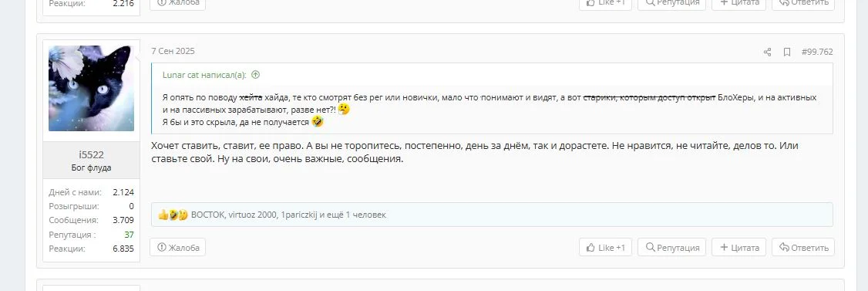Image resolution: width=868 pixels, height=291 pixels.
Task: Open virtuoz 2000's profile from the reactions list
Action: pos(252,215)
